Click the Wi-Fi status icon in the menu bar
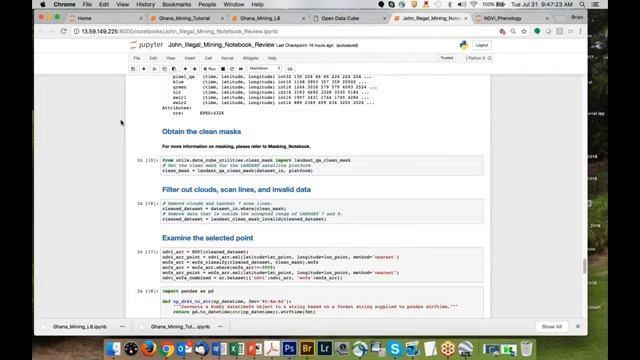This screenshot has height=360, width=640. tap(474, 4)
